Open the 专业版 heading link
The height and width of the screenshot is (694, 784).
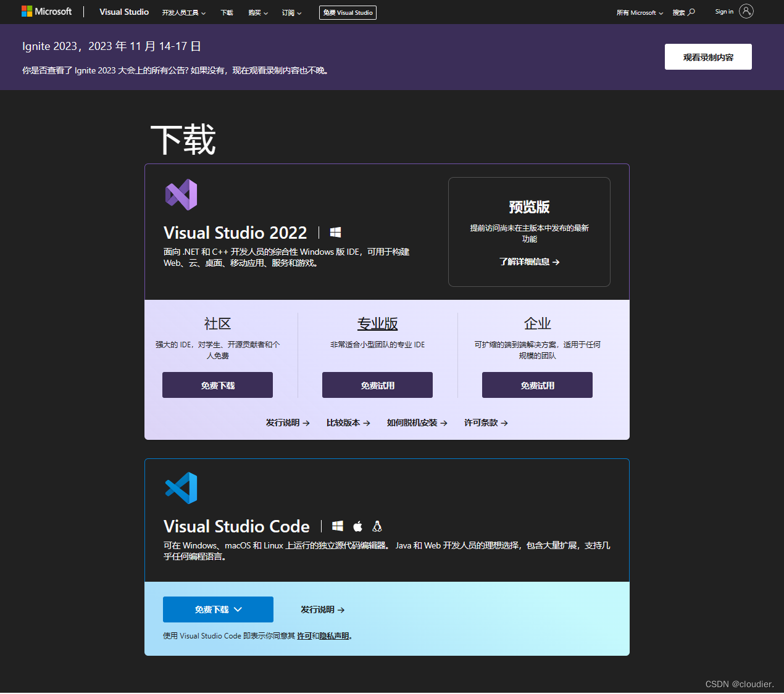pyautogui.click(x=377, y=324)
